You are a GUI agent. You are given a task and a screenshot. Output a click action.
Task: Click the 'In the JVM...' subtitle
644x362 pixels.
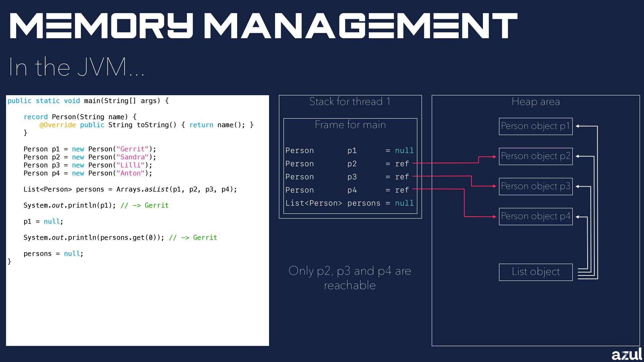click(76, 67)
